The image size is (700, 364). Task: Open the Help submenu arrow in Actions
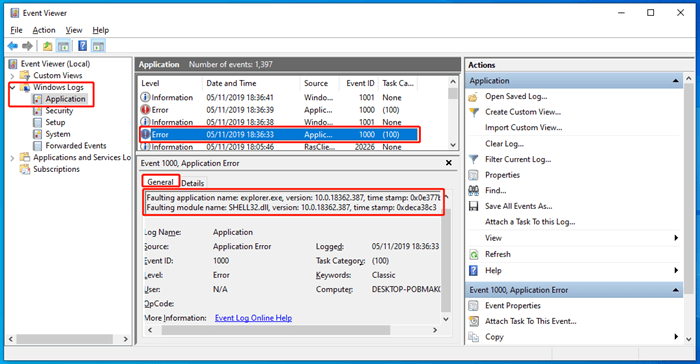[x=676, y=271]
